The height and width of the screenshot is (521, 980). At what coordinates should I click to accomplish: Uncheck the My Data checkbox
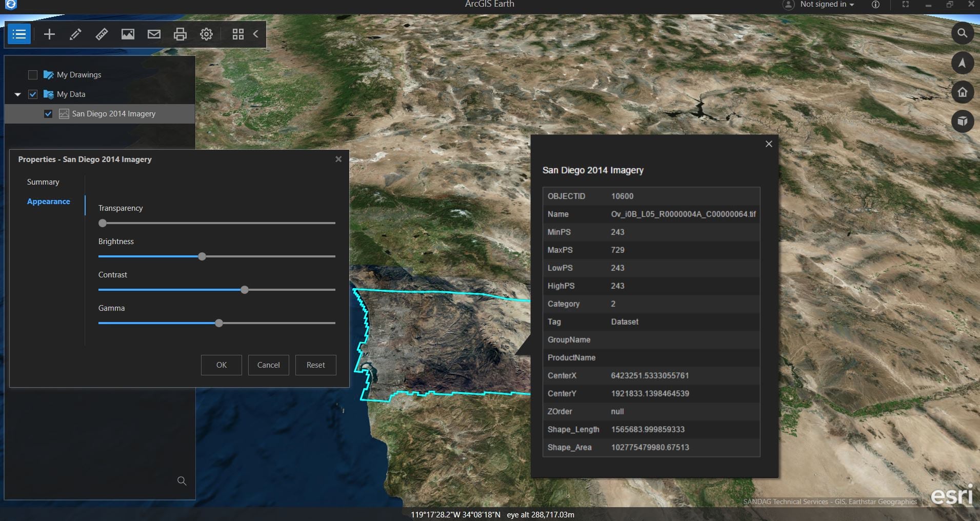point(33,94)
